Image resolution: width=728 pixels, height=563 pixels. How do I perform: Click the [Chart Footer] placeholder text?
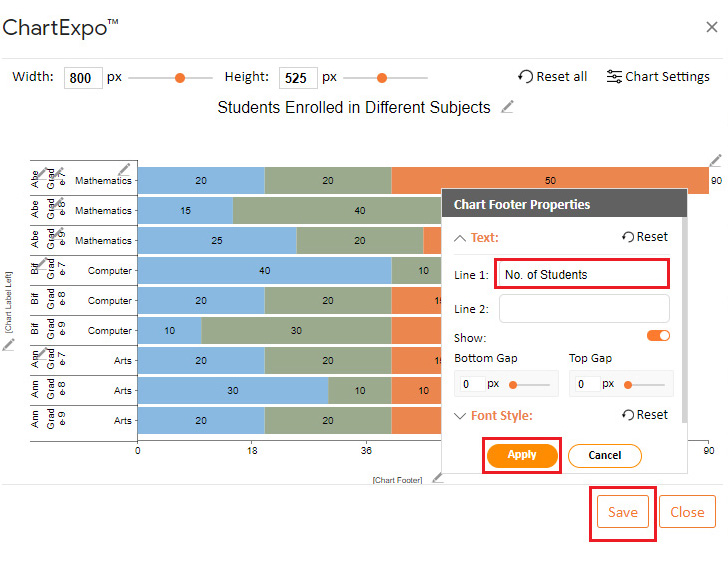(397, 480)
